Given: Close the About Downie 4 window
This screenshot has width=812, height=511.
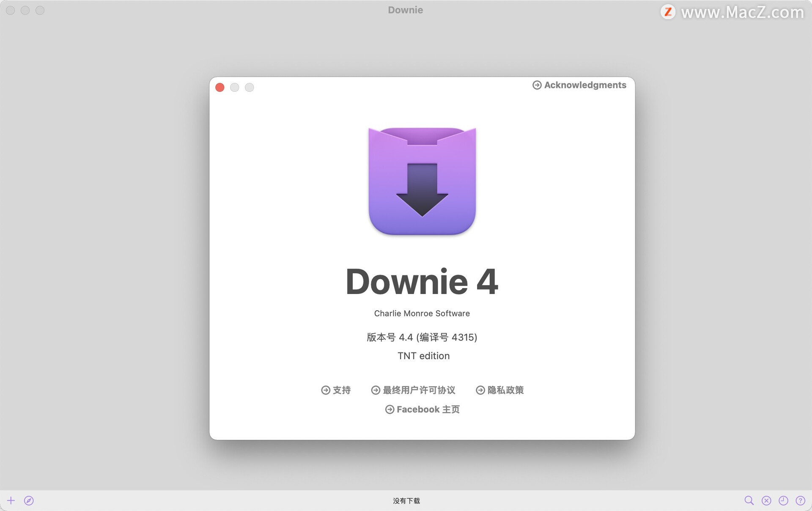Looking at the screenshot, I should (x=220, y=87).
